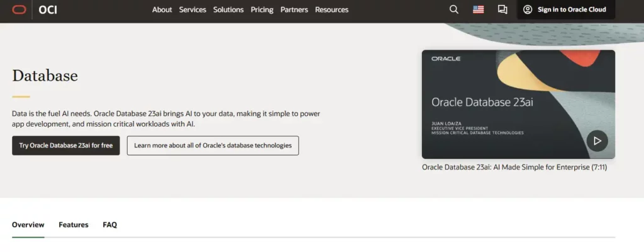This screenshot has width=644, height=252.
Task: Open the Solutions menu
Action: coord(228,9)
